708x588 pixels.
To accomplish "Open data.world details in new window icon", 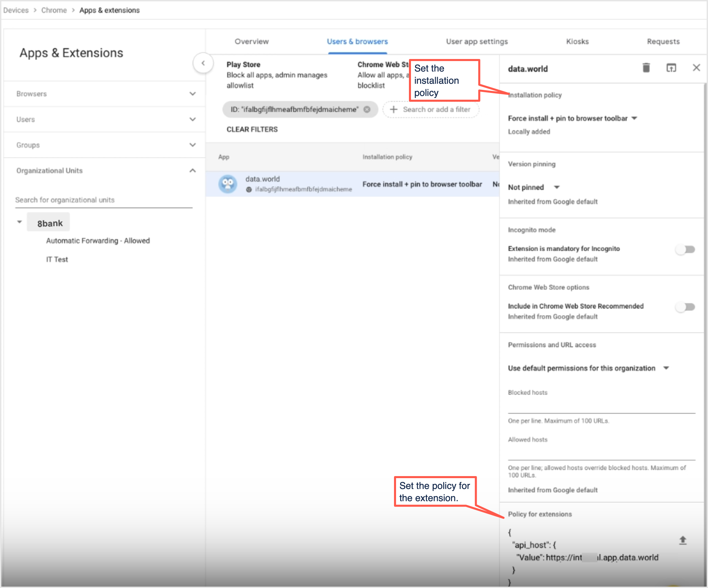I will click(x=671, y=68).
